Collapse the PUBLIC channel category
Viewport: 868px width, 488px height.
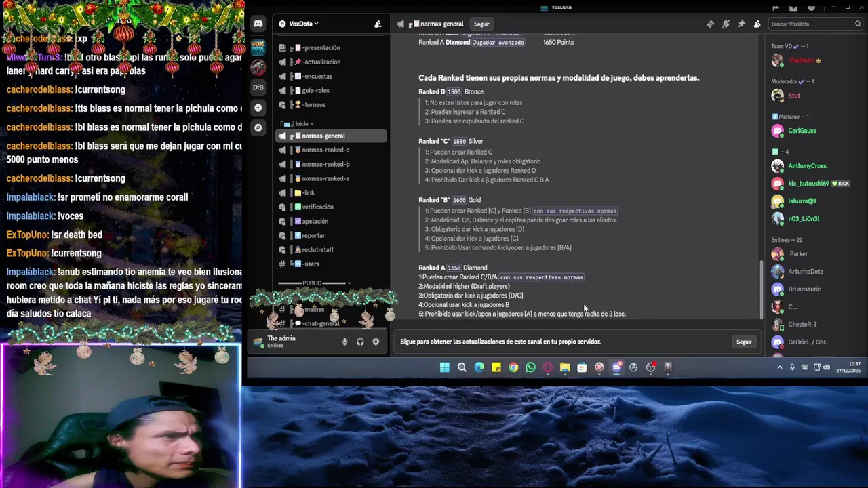pos(315,283)
